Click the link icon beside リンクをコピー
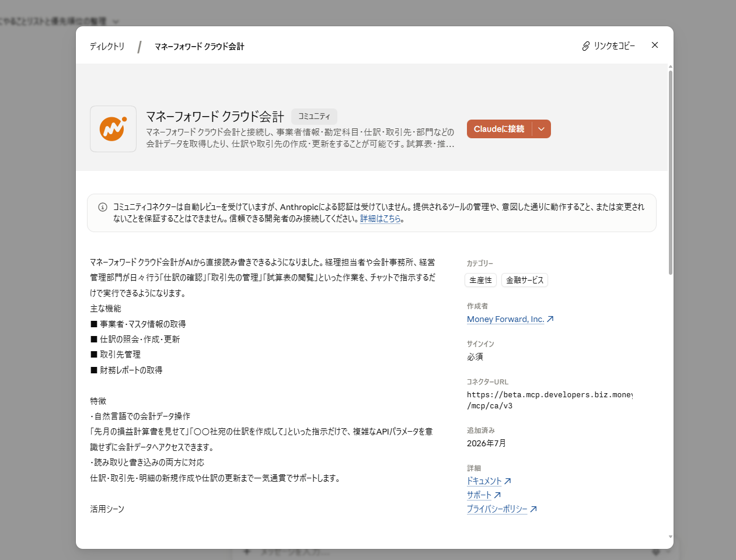 (586, 46)
